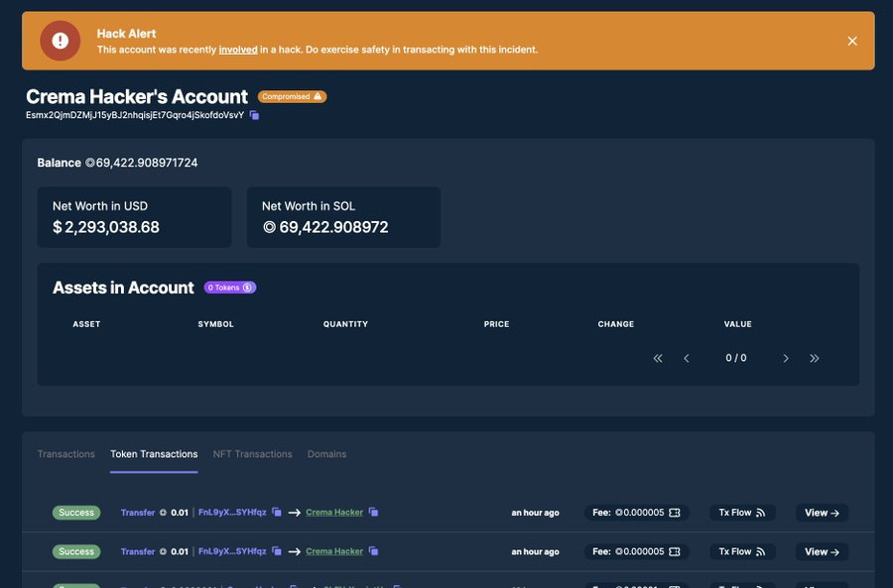
Task: Go to next assets page
Action: coord(786,358)
